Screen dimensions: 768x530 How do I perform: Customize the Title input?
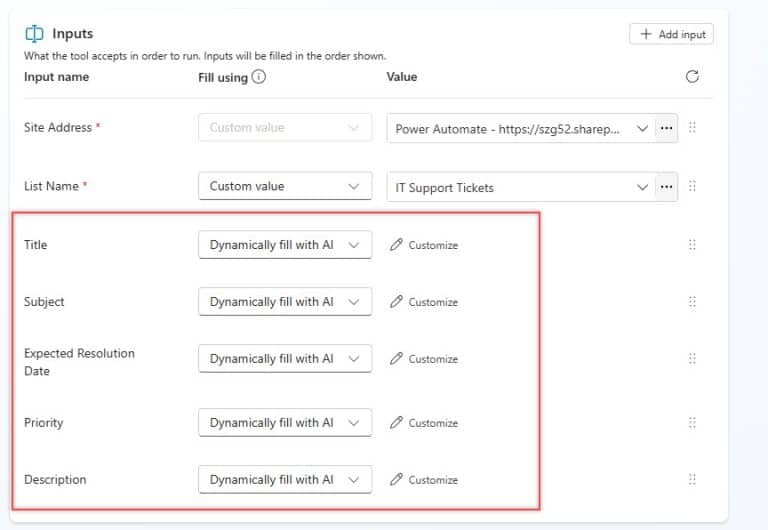[x=424, y=245]
